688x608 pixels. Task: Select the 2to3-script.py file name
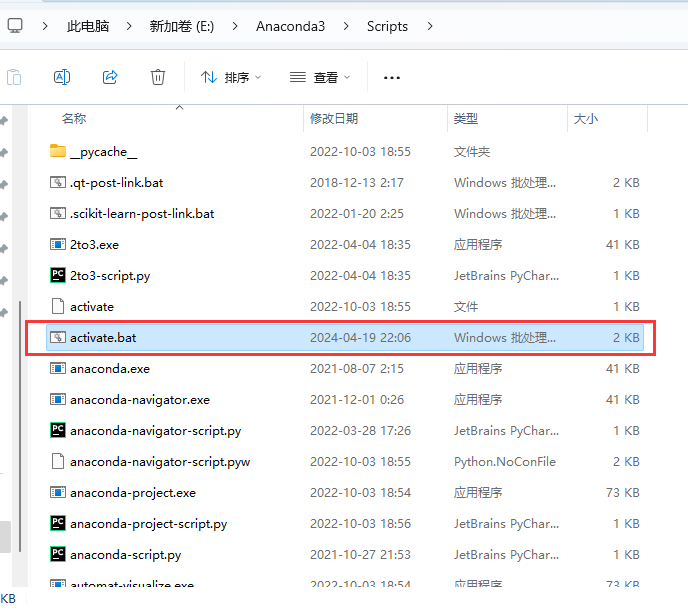tap(110, 275)
